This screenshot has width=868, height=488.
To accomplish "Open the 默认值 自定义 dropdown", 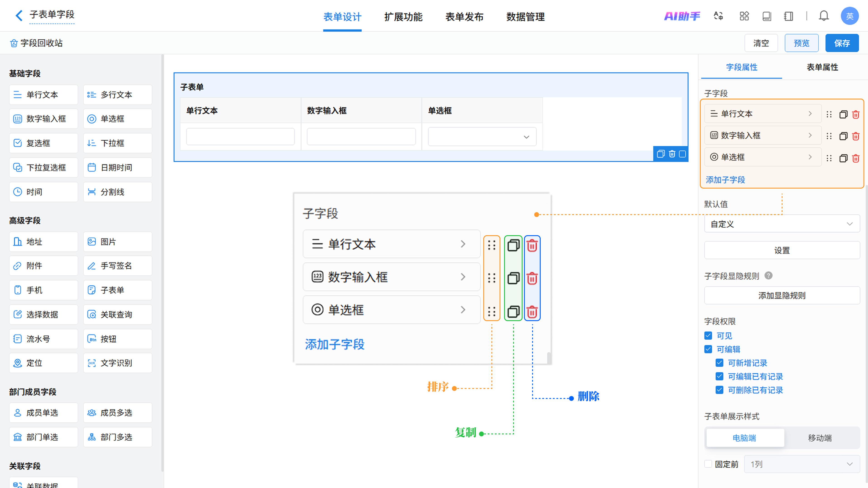I will click(782, 224).
